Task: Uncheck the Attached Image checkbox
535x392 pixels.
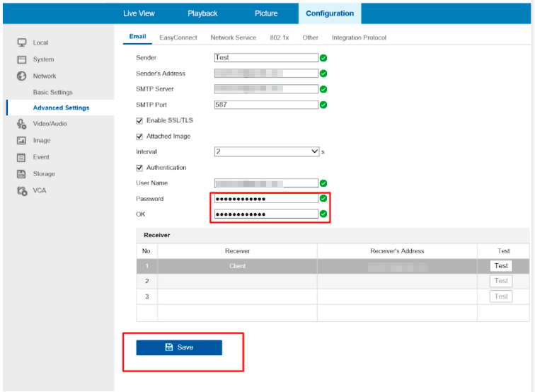Action: (x=139, y=137)
